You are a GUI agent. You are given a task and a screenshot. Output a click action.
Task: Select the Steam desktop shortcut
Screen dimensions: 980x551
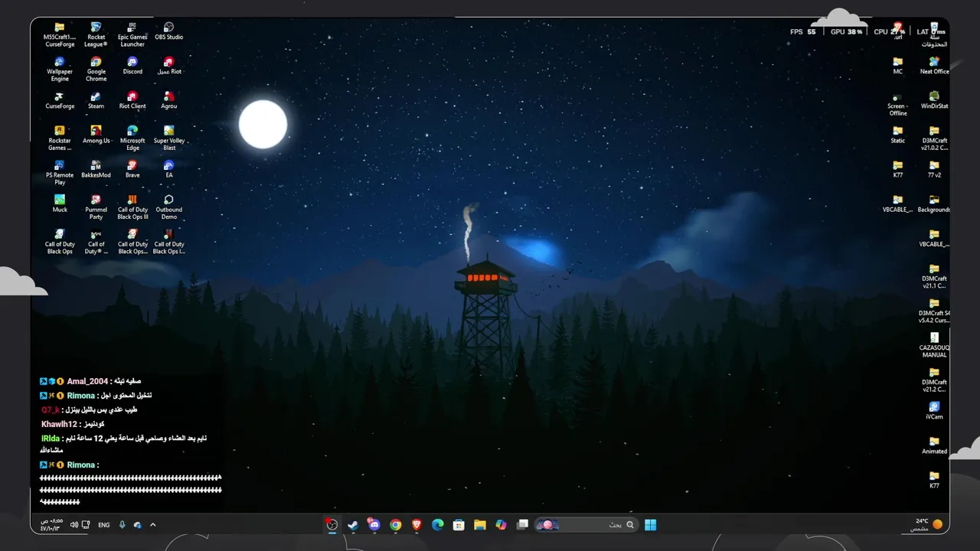tap(96, 100)
